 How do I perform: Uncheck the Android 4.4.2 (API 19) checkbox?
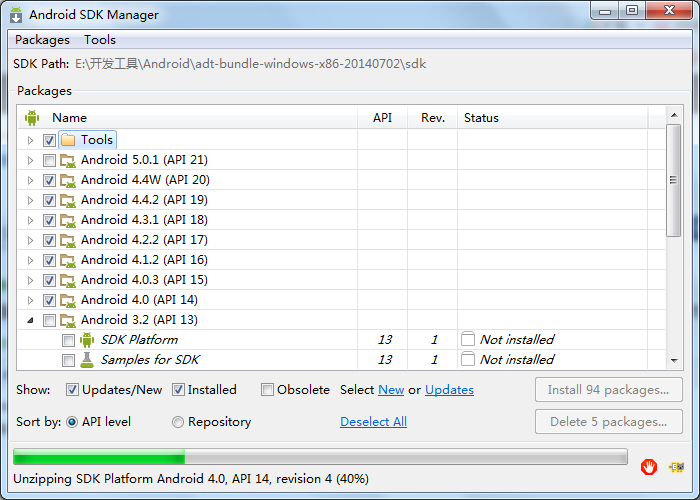tap(49, 200)
